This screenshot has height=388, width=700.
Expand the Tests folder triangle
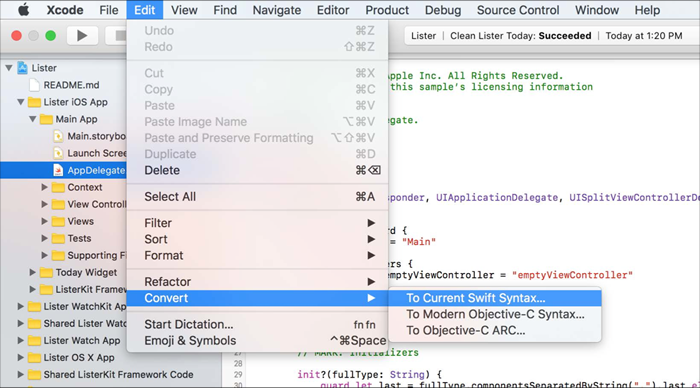coord(44,238)
